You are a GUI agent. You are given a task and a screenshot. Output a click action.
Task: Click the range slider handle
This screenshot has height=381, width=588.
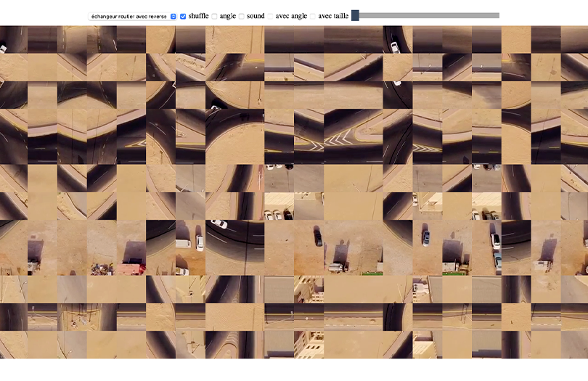click(355, 15)
